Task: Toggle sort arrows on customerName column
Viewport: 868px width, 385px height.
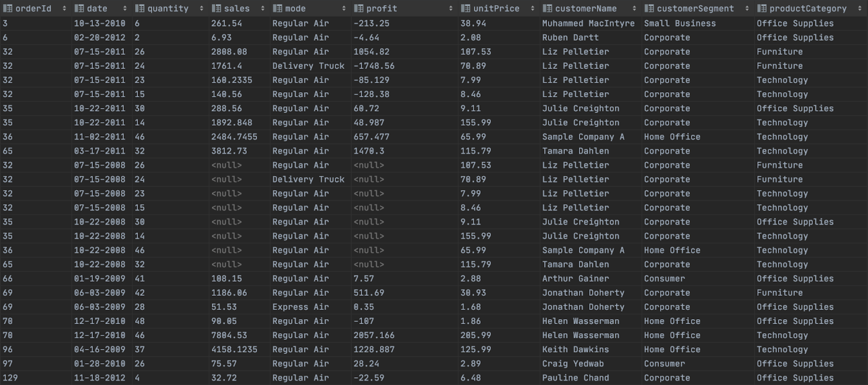Action: tap(634, 9)
